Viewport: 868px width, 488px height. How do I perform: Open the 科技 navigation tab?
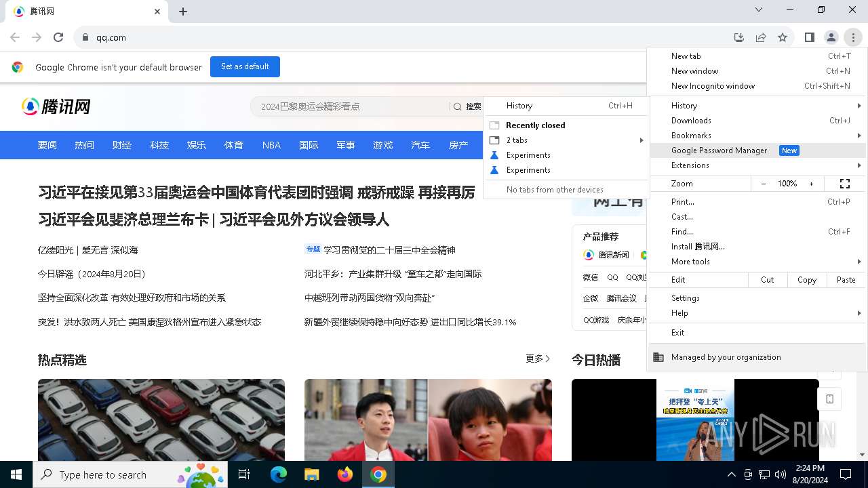click(159, 145)
